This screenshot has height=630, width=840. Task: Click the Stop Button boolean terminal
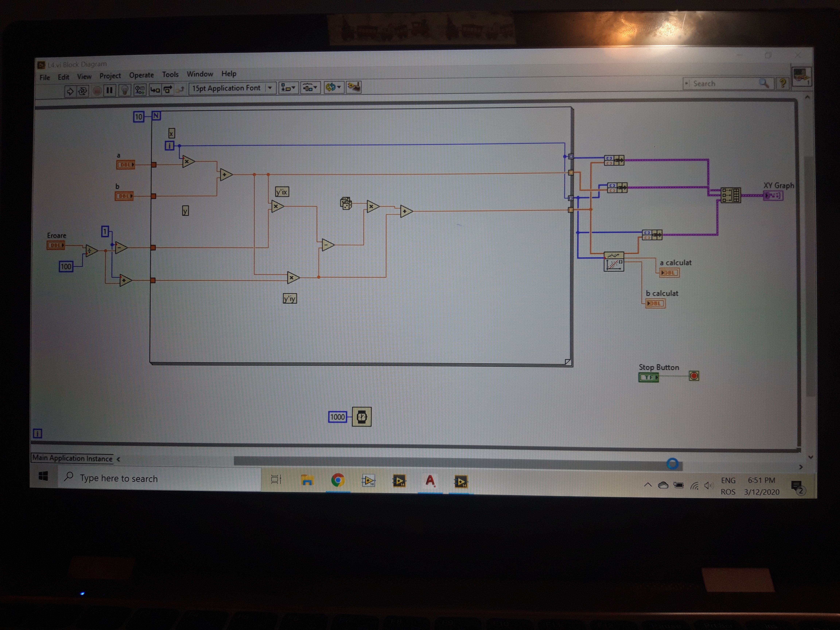pos(648,377)
